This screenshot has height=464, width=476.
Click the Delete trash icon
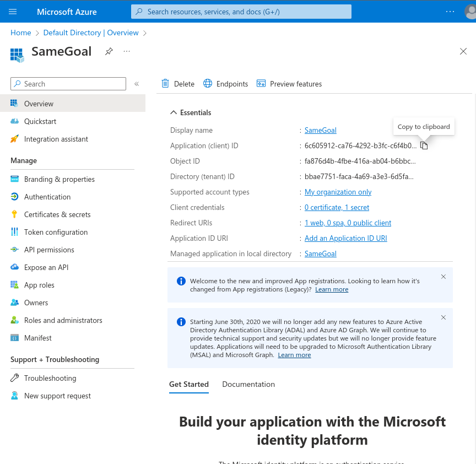(x=165, y=84)
